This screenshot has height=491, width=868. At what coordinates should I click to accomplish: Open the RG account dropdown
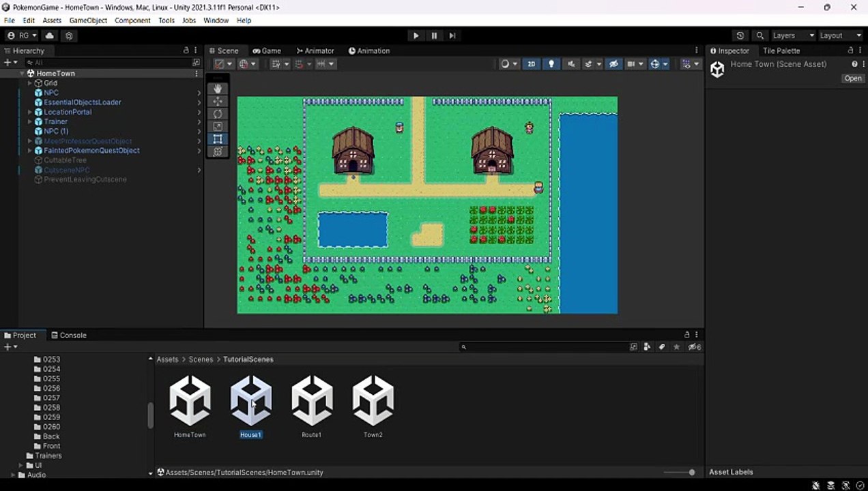point(21,35)
